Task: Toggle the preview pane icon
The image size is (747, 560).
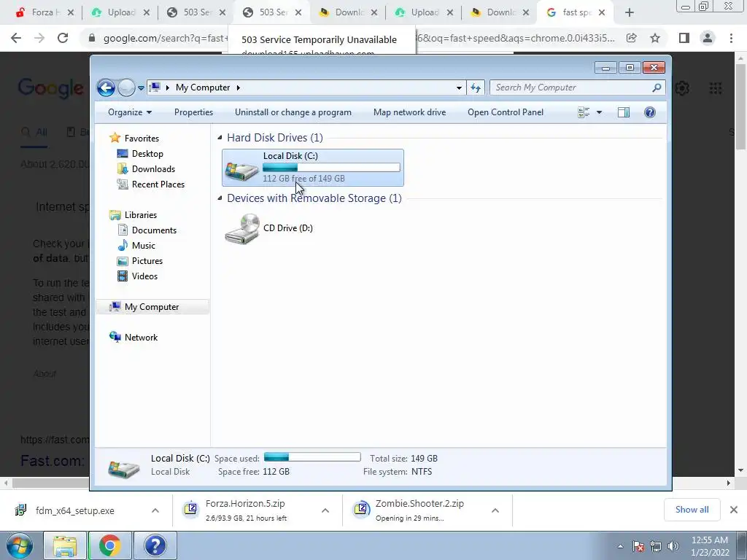Action: pos(624,112)
